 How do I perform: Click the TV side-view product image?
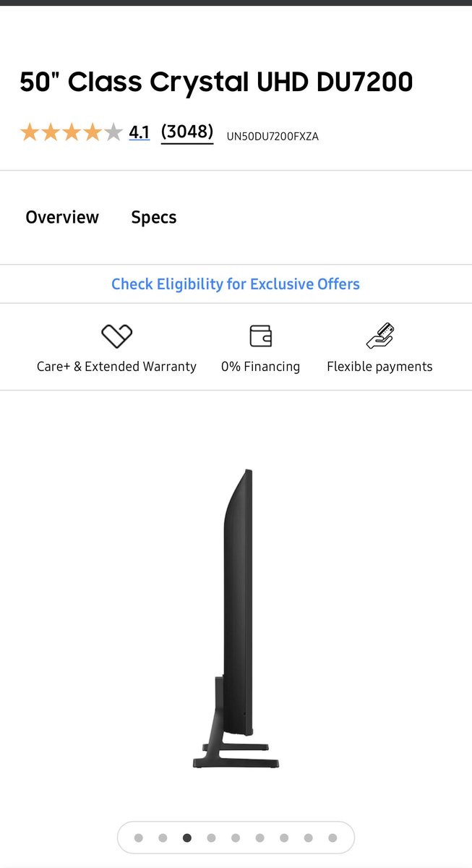click(x=236, y=618)
